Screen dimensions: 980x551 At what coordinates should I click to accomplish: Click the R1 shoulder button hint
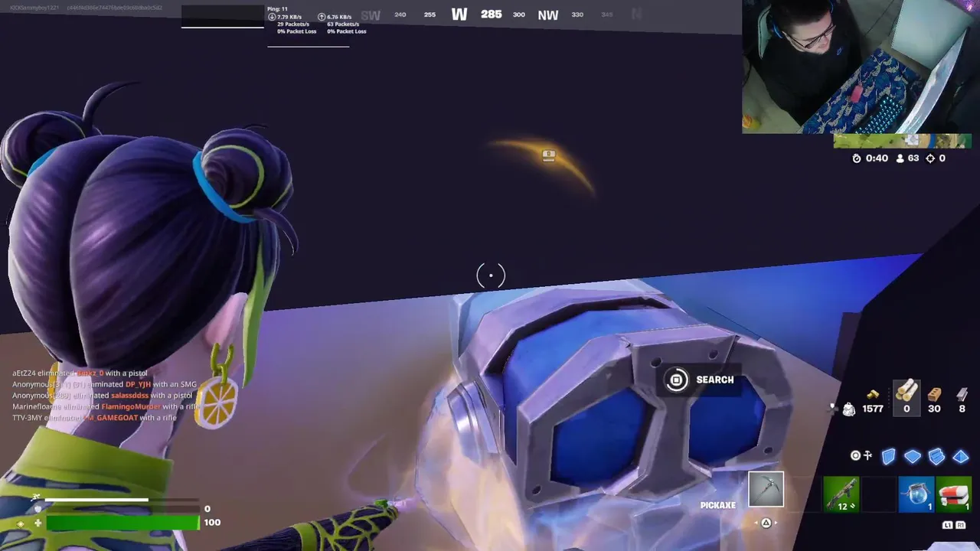[959, 525]
